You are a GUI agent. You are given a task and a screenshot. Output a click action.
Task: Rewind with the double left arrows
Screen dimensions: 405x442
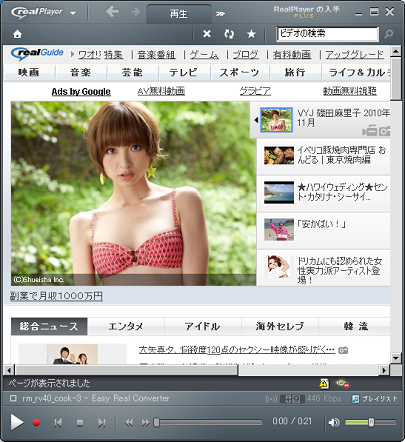pos(129,423)
